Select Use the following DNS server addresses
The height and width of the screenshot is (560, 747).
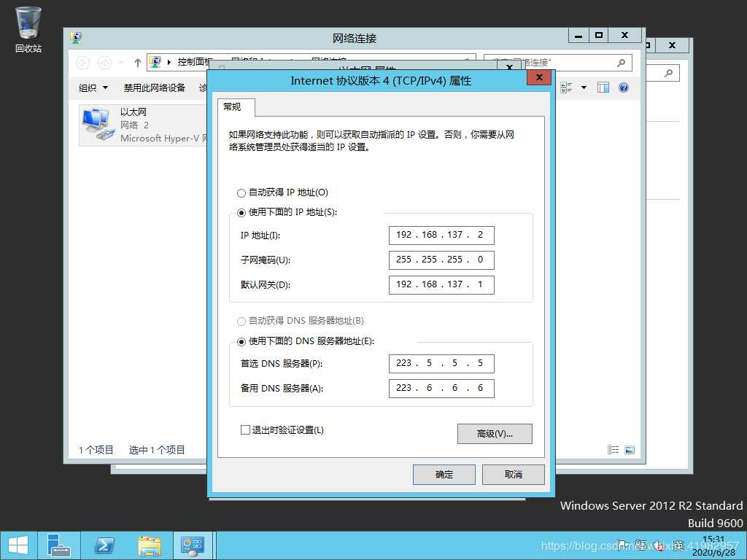pyautogui.click(x=241, y=341)
